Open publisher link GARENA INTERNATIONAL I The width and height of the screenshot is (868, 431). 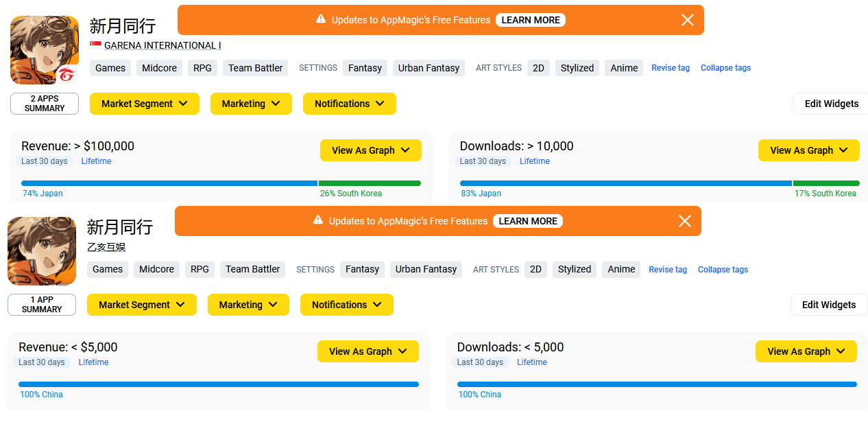162,45
